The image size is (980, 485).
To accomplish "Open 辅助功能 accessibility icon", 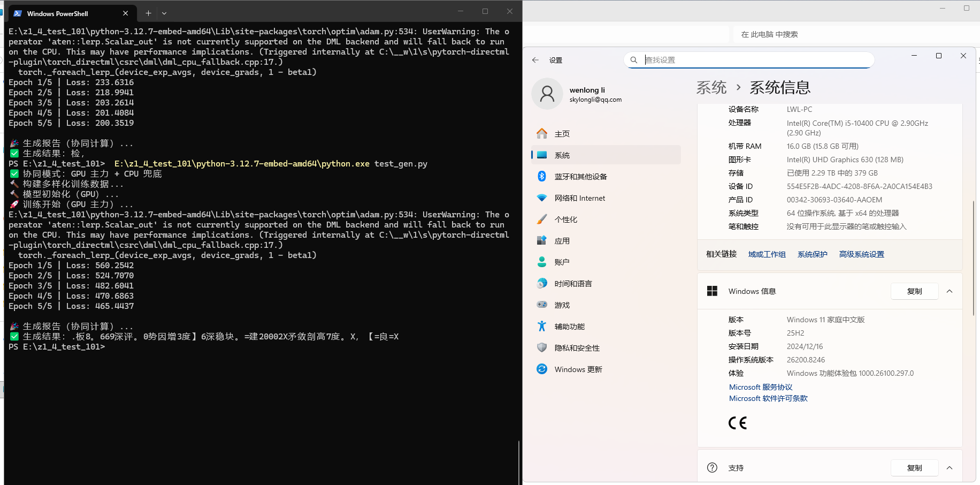I will pyautogui.click(x=542, y=326).
